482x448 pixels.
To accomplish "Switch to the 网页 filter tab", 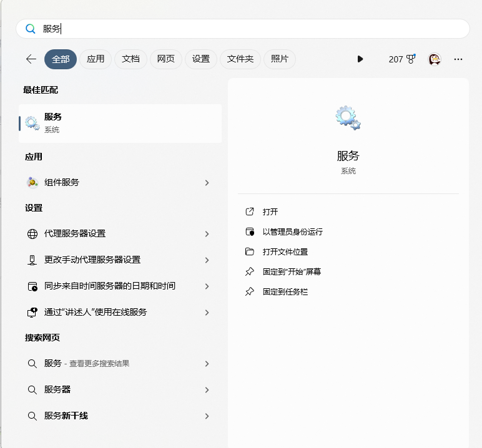I will [166, 59].
